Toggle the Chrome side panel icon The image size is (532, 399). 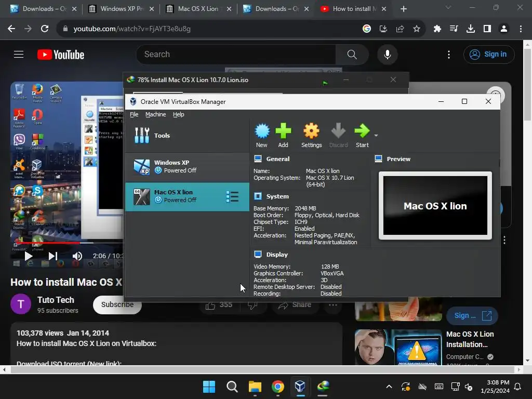coord(487,29)
